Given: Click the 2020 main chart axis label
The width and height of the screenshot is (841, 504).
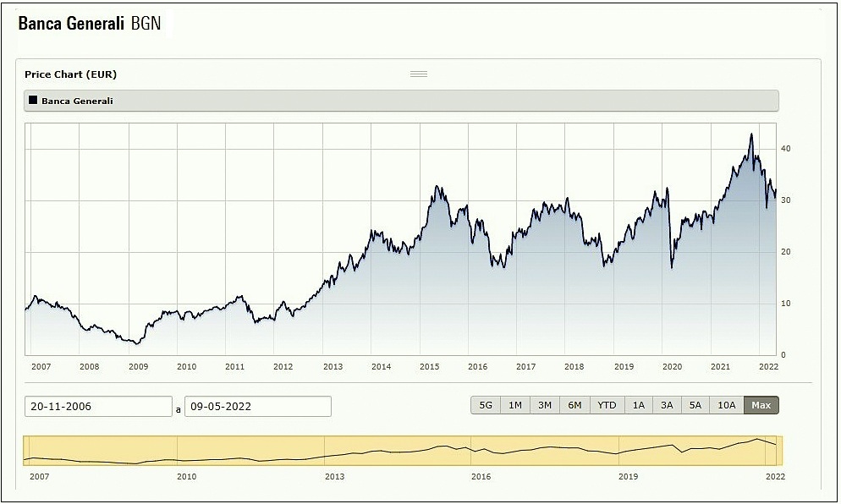Looking at the screenshot, I should click(672, 367).
